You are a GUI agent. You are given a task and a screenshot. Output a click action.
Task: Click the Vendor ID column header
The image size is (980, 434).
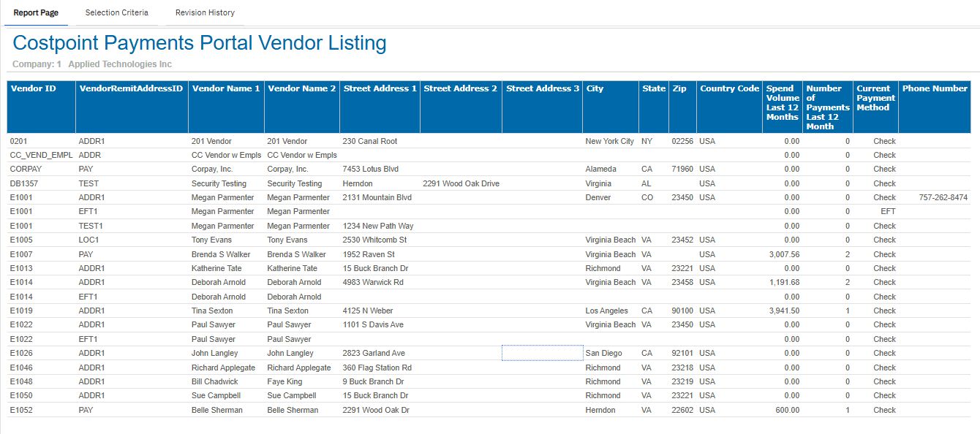(x=34, y=88)
